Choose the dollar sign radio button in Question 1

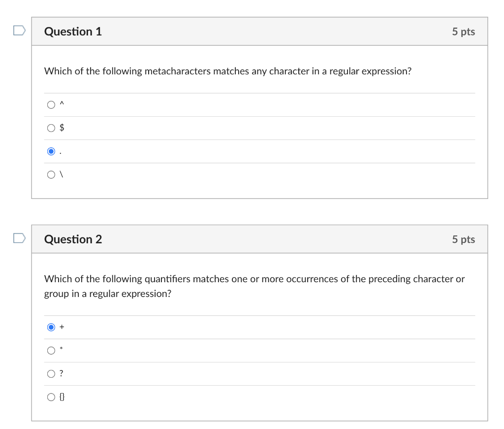tap(51, 128)
